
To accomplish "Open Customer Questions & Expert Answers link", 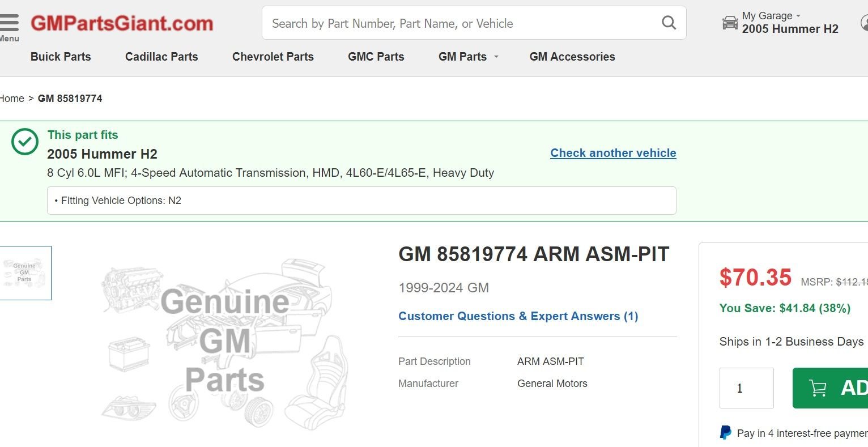I will pyautogui.click(x=518, y=316).
